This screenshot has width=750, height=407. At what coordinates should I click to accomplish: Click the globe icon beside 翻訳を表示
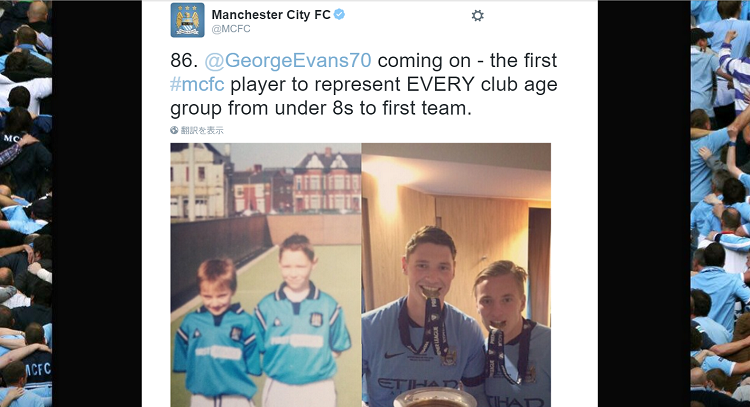pos(174,130)
